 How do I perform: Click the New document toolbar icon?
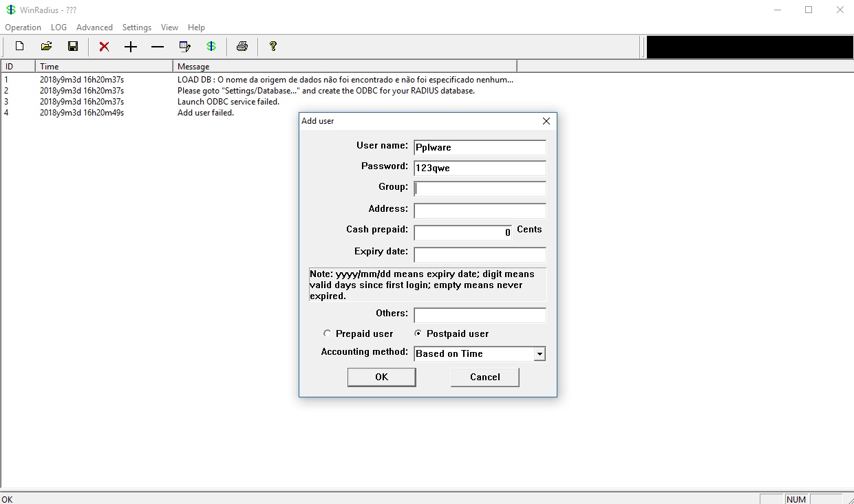pos(20,46)
